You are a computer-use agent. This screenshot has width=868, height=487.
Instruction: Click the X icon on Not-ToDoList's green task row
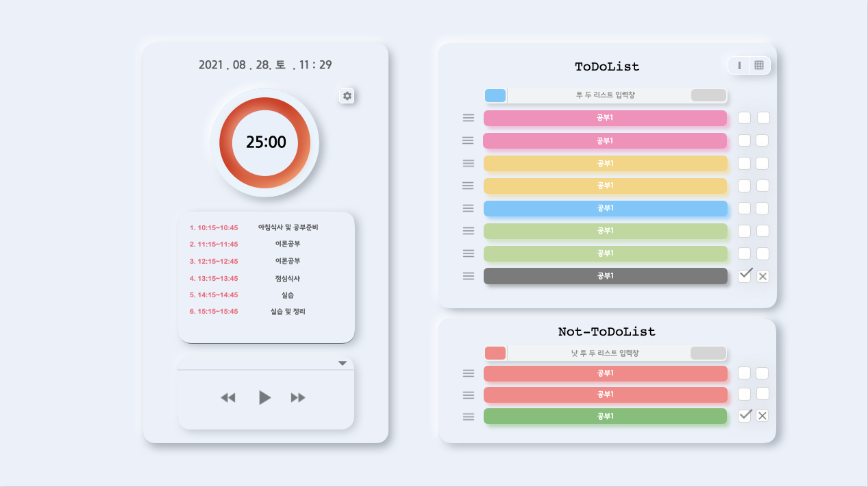click(x=762, y=416)
